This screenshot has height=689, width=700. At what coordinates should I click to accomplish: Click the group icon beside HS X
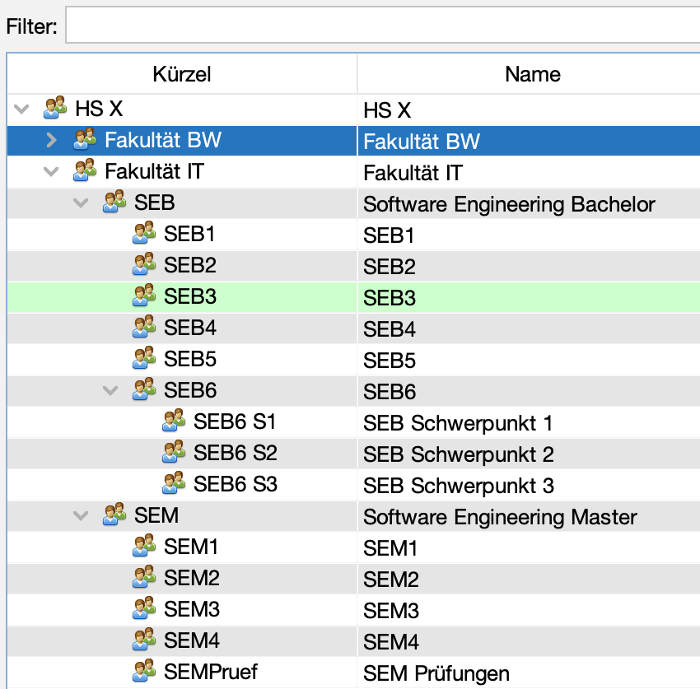click(x=56, y=108)
